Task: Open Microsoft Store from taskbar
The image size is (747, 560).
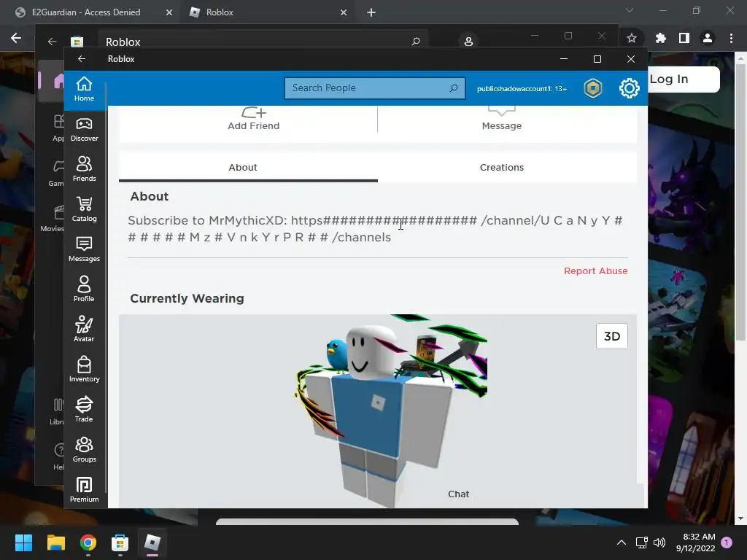Action: [x=120, y=542]
